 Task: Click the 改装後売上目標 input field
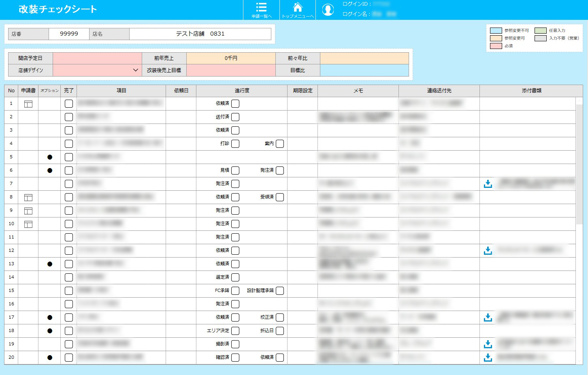(x=231, y=70)
